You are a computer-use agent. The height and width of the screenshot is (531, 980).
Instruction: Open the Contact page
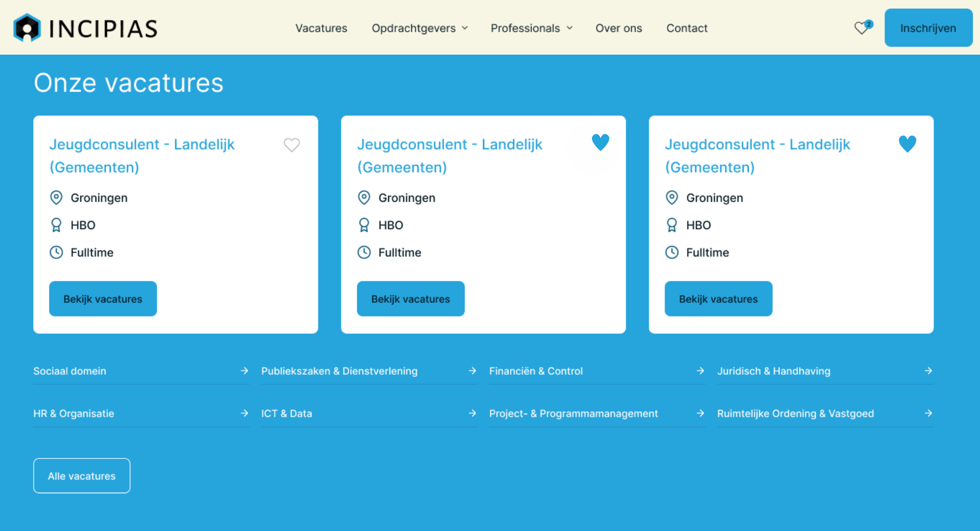[687, 28]
